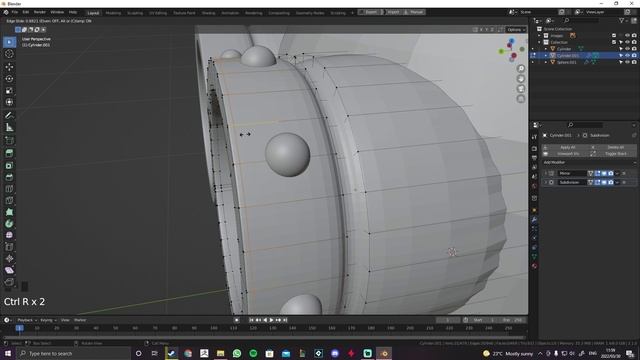Expand Sphere.001 object in outliner

(x=546, y=62)
